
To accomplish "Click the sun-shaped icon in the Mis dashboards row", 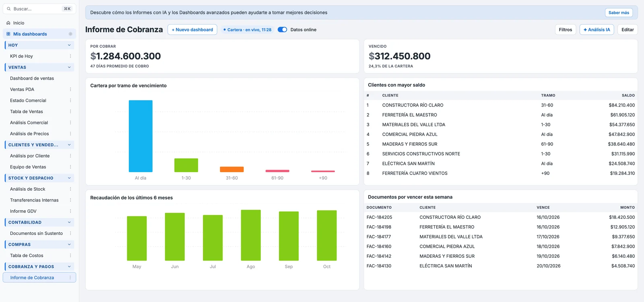I will [x=70, y=34].
